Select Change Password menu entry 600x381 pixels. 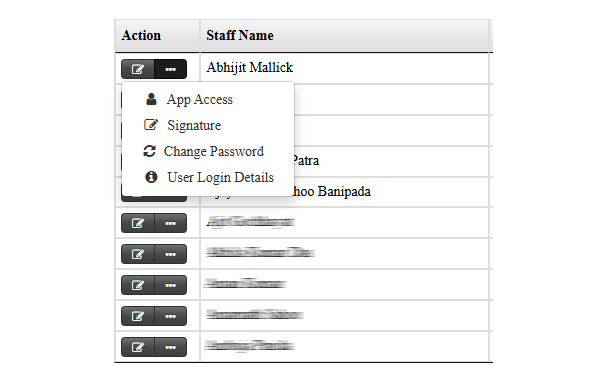click(x=214, y=151)
